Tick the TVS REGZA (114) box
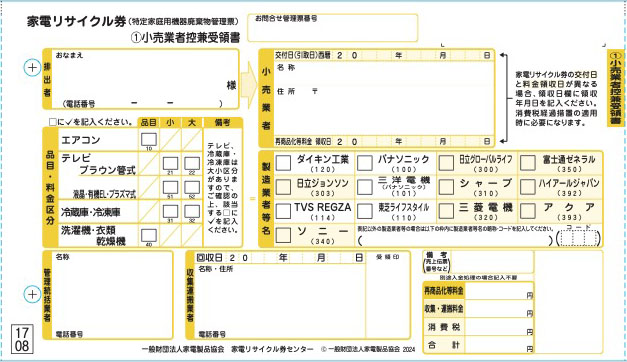The width and height of the screenshot is (627, 362). 284,211
